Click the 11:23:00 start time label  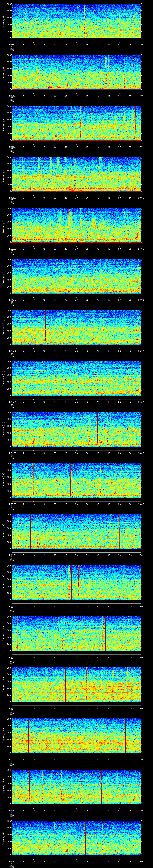(12, 402)
